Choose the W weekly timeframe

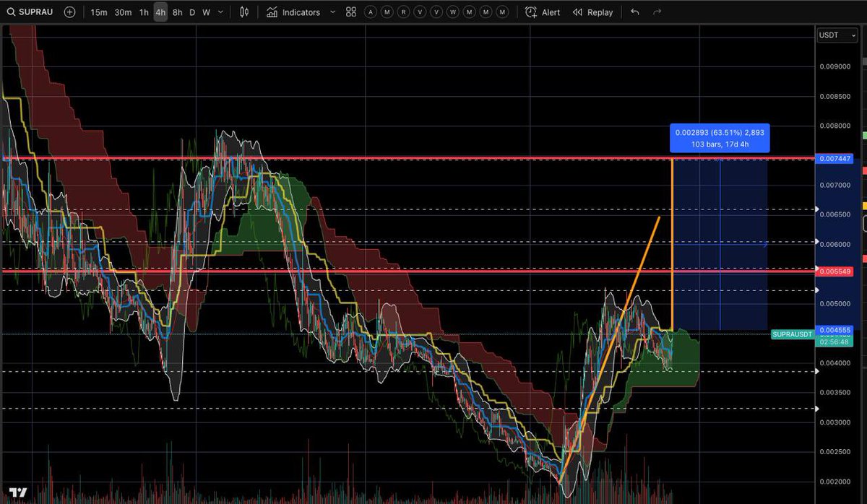tap(206, 12)
